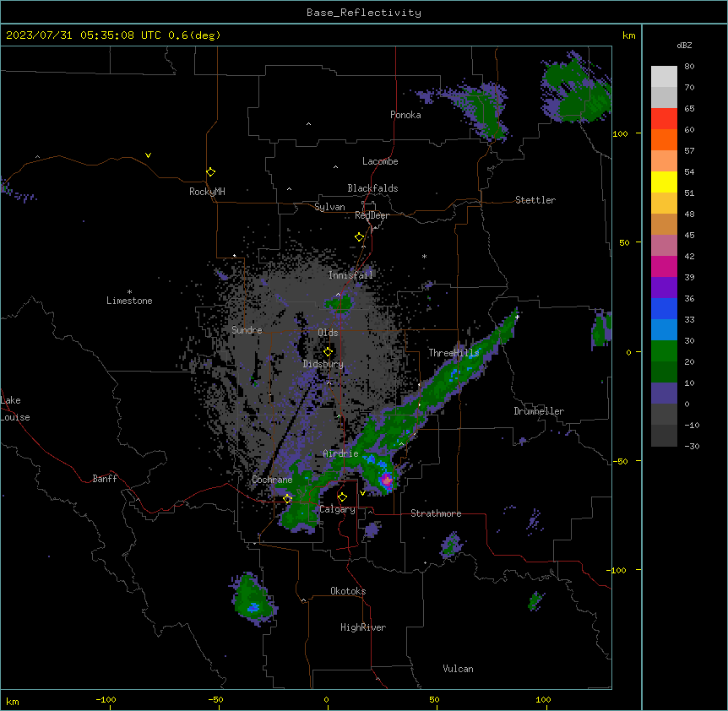
Task: Click the km unit label at bottom left
Action: pos(13,701)
